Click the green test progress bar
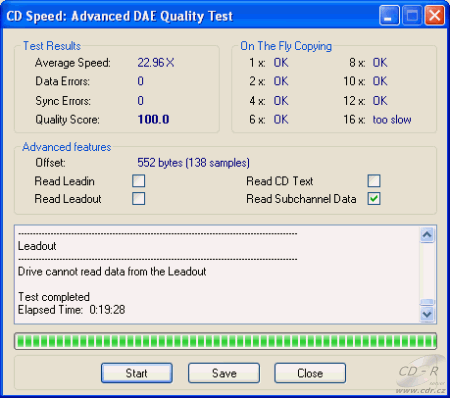 pos(225,341)
